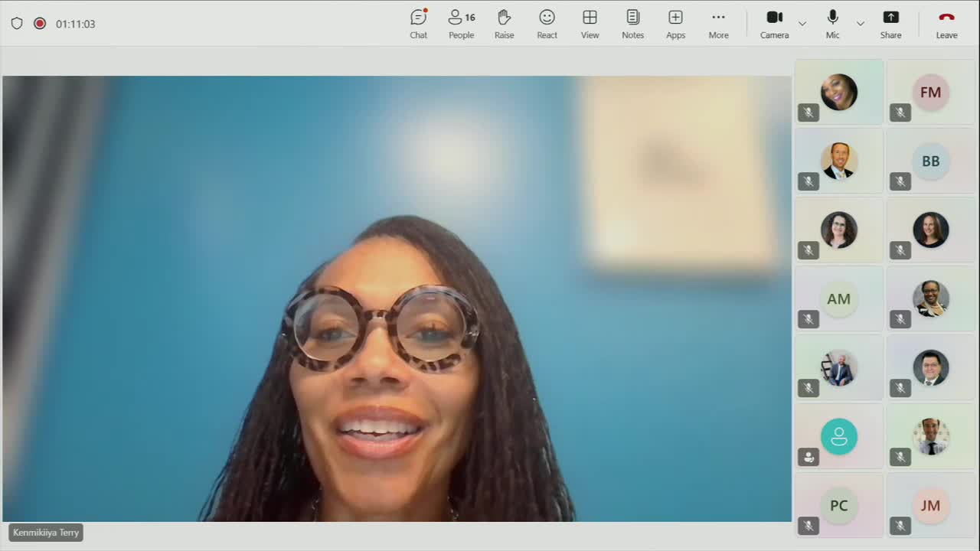Select the FM participant tile
The height and width of the screenshot is (551, 980).
(x=930, y=93)
